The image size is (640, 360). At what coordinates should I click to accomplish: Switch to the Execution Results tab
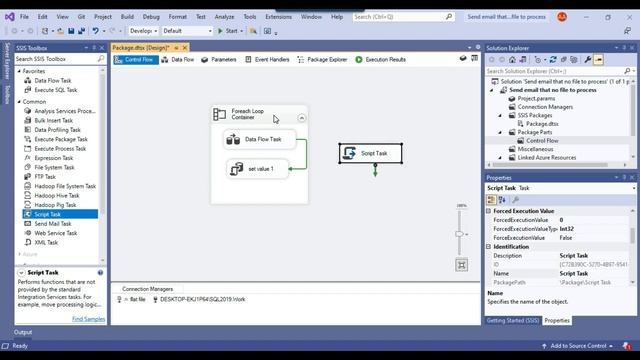380,60
